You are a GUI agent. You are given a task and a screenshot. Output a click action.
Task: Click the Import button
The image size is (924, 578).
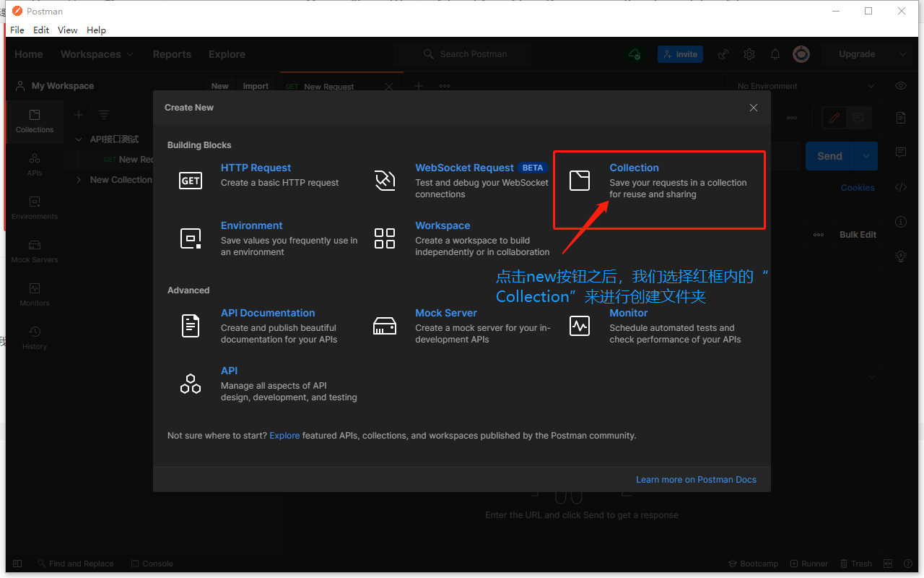coord(256,86)
